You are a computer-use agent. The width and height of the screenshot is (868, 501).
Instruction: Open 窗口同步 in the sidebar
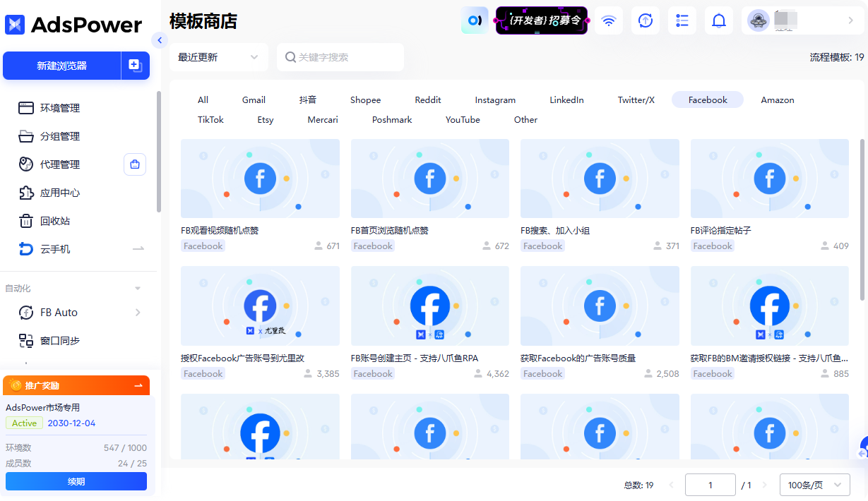click(59, 341)
